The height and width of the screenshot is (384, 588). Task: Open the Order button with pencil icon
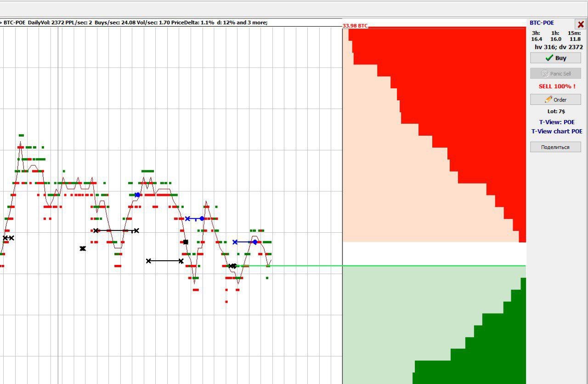point(555,99)
